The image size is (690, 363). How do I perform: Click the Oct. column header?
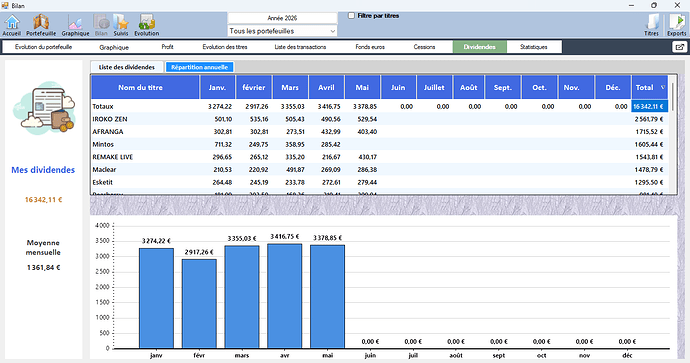[540, 87]
